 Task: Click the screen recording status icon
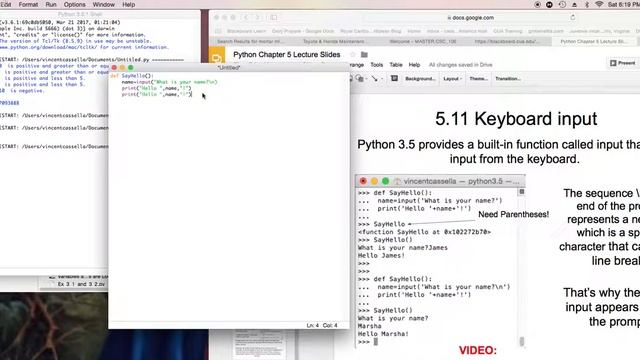(538, 4)
